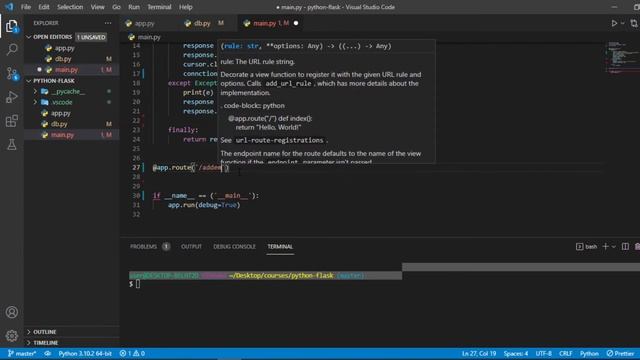Open the Extensions view

[11, 121]
